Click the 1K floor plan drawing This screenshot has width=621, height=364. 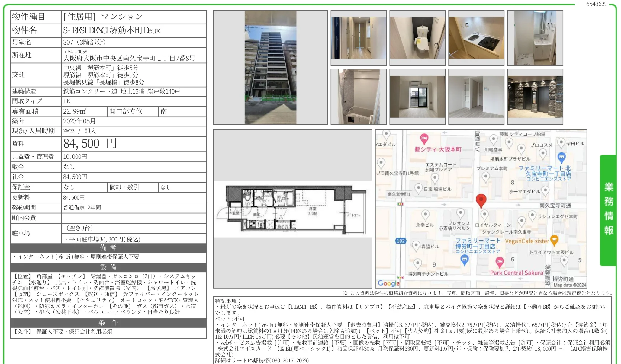tap(292, 209)
